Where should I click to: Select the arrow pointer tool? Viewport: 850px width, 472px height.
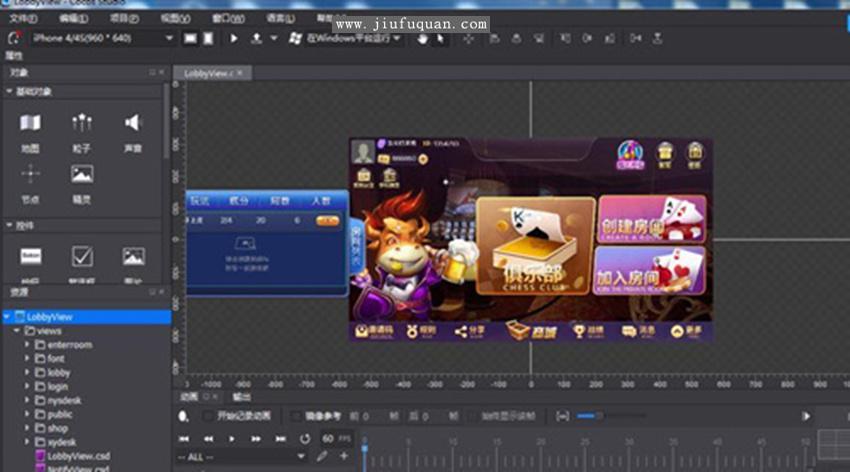tap(441, 38)
